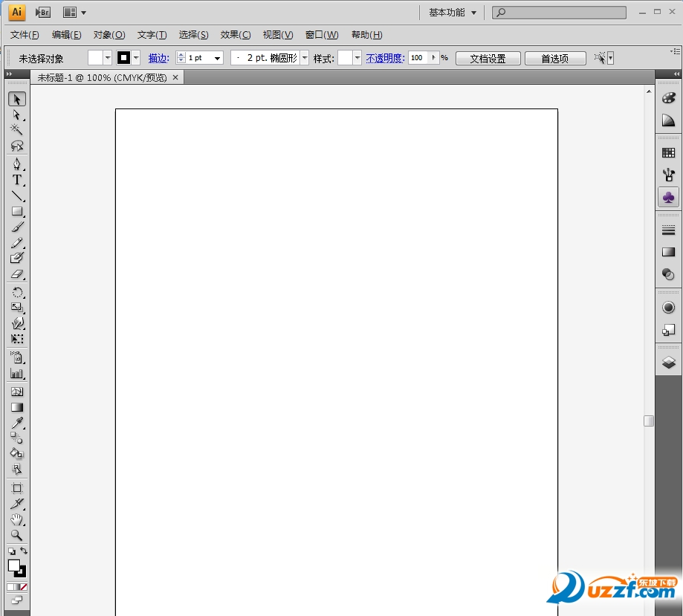The image size is (683, 616).
Task: Select the Rectangle tool
Action: pos(17,211)
